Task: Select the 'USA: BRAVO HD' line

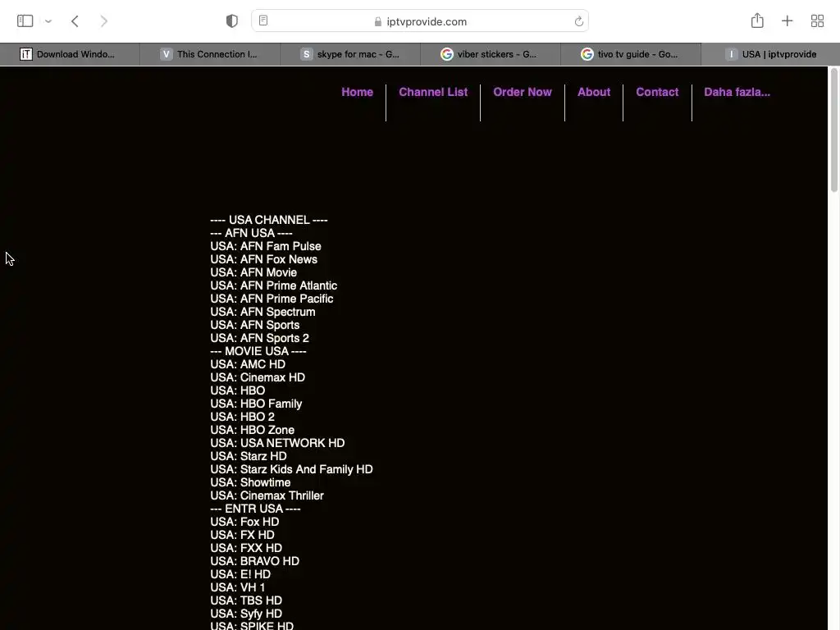Action: click(254, 561)
